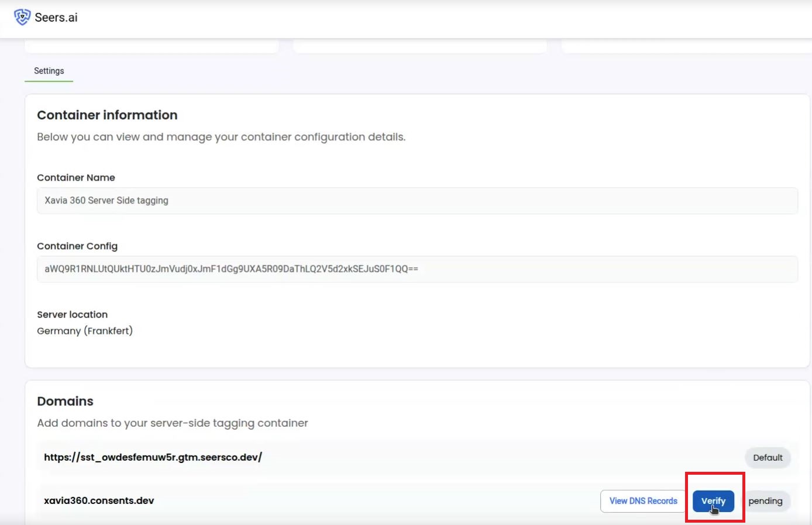The height and width of the screenshot is (525, 812).
Task: Click the Container information heading
Action: click(x=107, y=115)
